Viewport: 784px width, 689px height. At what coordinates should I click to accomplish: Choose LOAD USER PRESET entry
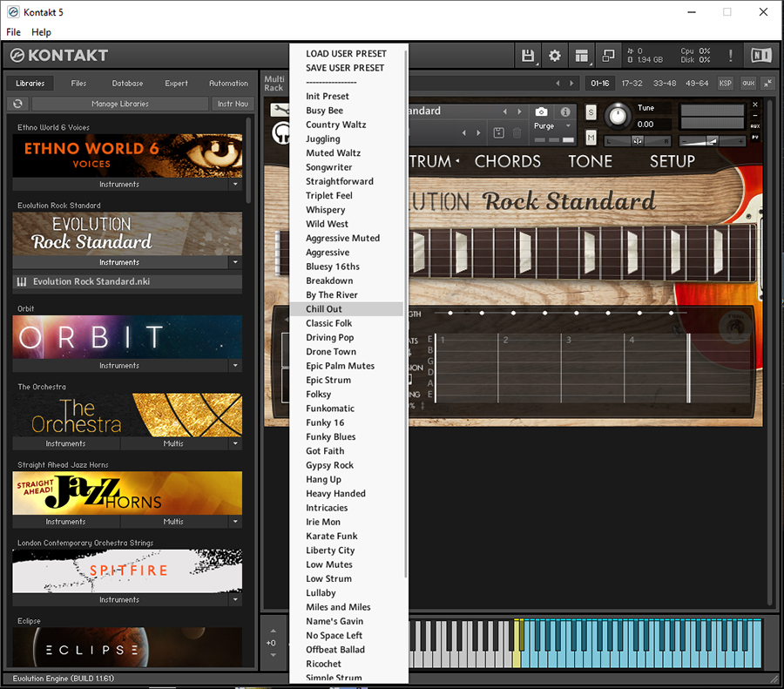[x=346, y=53]
